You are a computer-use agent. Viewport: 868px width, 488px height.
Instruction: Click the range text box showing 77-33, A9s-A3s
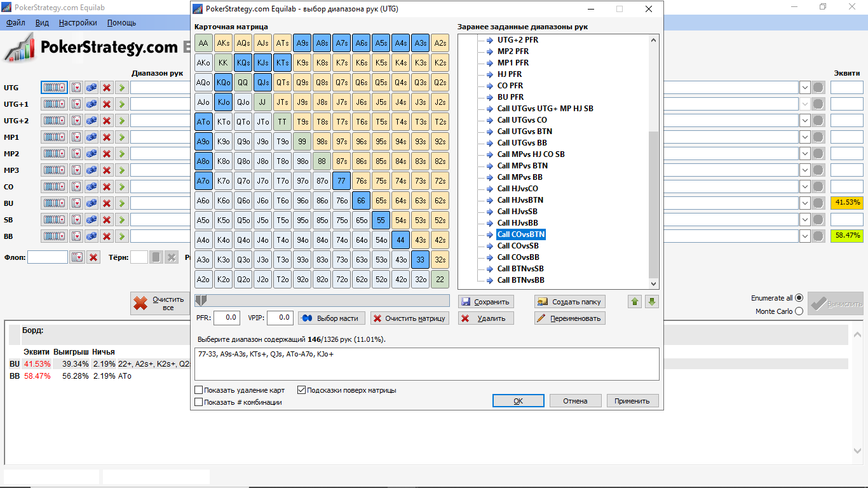pyautogui.click(x=427, y=364)
